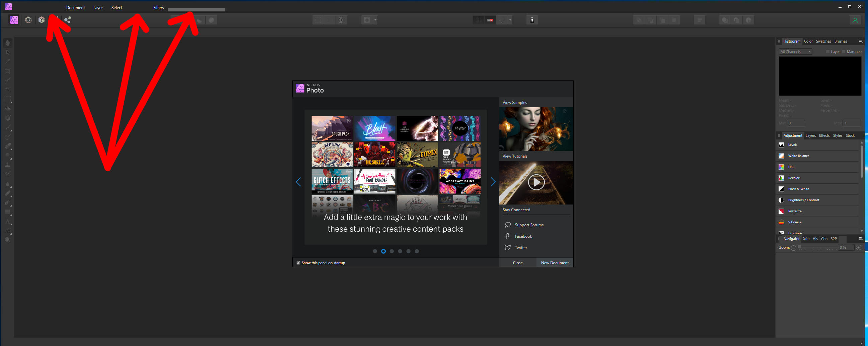Open the Assistant Manager icon
868x346 pixels.
(532, 20)
